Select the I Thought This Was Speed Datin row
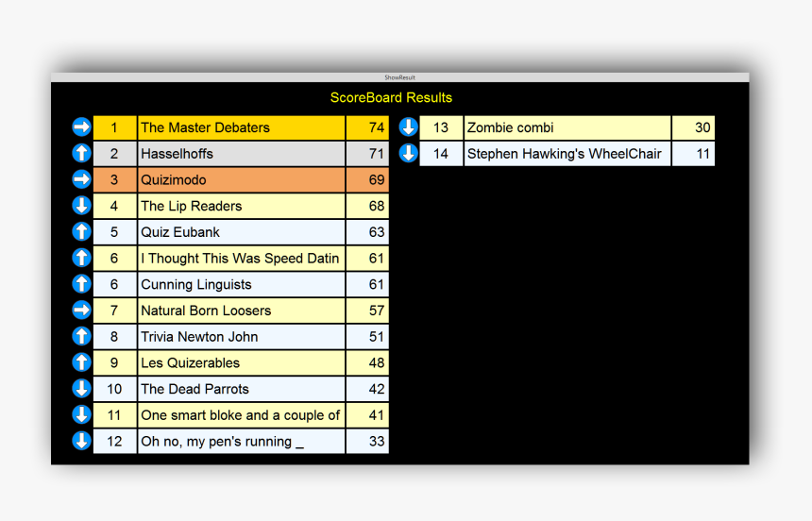 tap(241, 258)
